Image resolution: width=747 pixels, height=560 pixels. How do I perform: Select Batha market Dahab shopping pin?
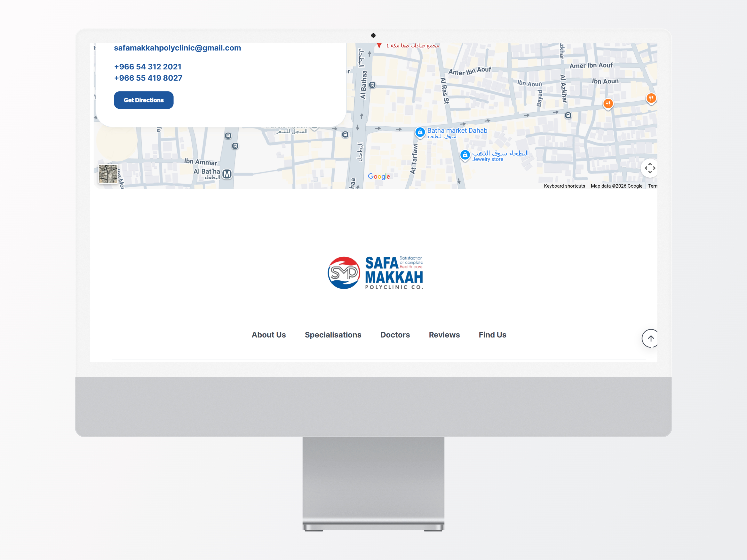[420, 132]
